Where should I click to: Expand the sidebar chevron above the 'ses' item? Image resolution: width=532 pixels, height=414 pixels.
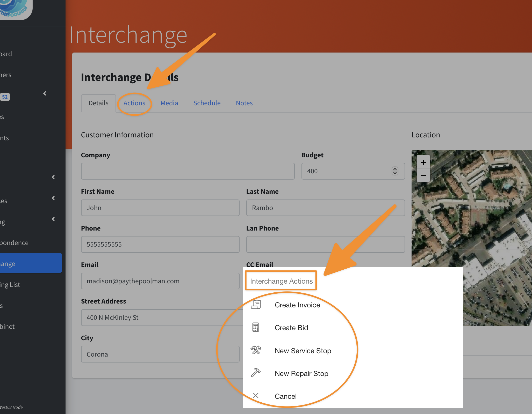pyautogui.click(x=53, y=177)
